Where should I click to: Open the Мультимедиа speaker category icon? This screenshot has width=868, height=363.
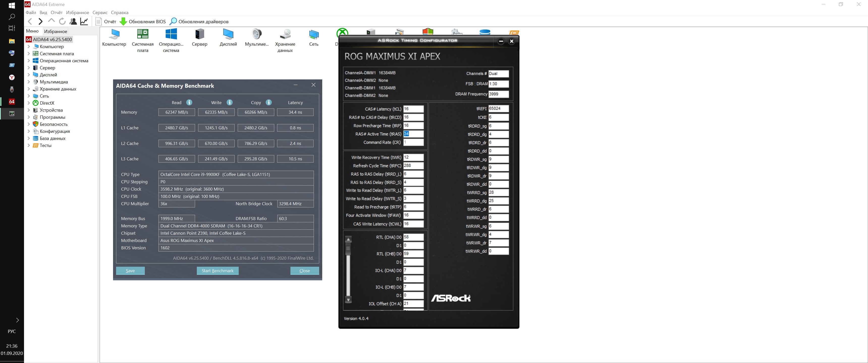tap(257, 34)
